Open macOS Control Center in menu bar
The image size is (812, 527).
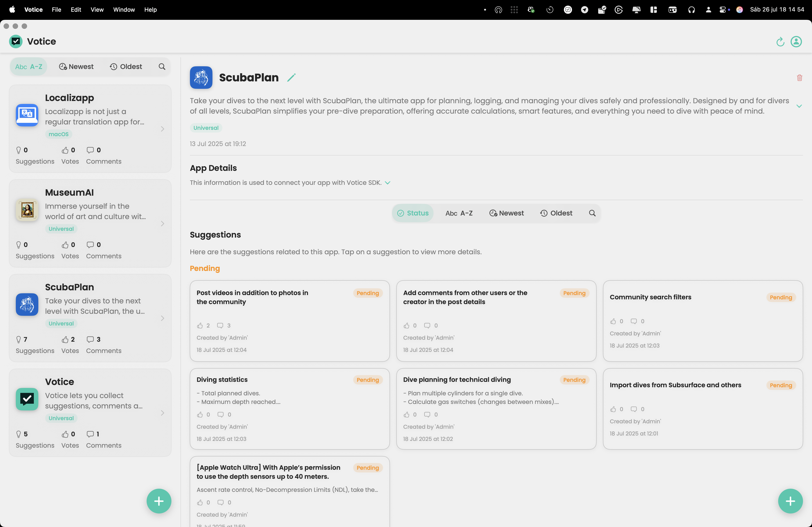(723, 9)
